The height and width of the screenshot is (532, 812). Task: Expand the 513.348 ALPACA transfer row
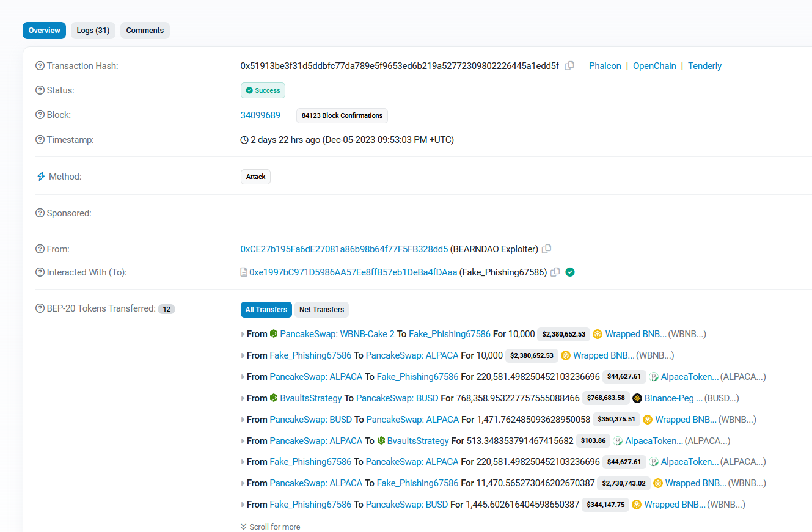coord(243,441)
